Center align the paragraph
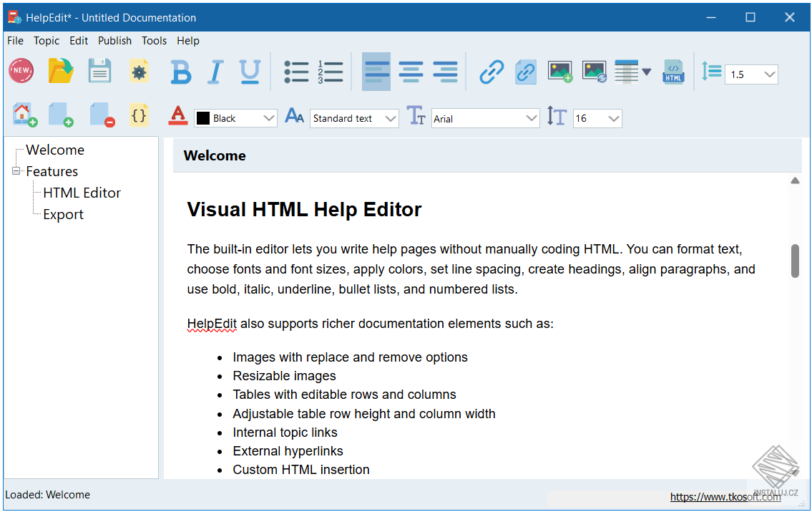812x512 pixels. pyautogui.click(x=411, y=72)
